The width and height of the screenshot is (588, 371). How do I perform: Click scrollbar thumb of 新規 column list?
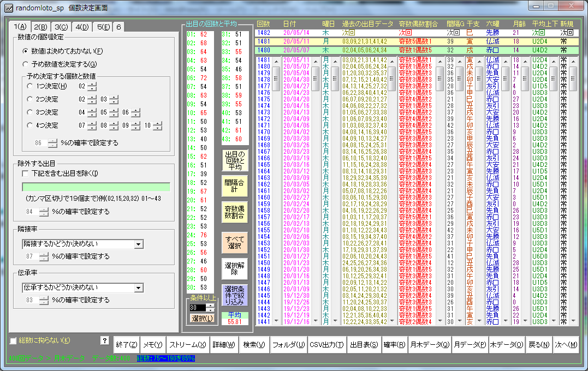click(x=573, y=79)
